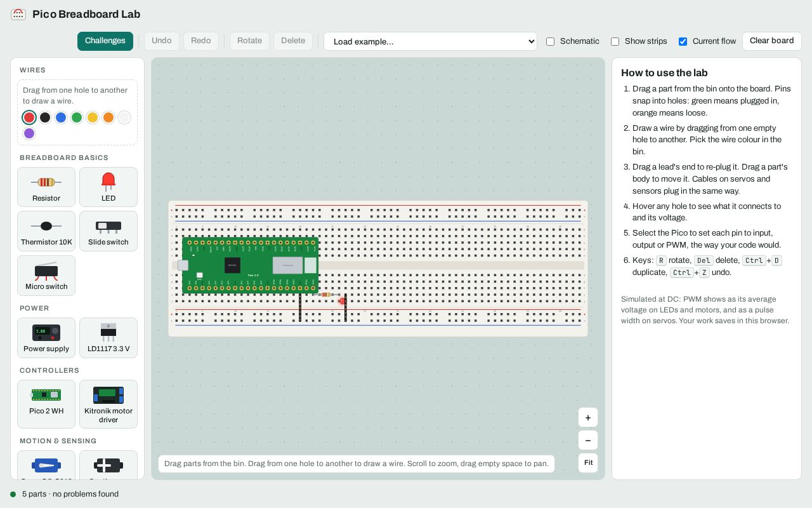
Task: Open the Challenges panel
Action: [105, 41]
